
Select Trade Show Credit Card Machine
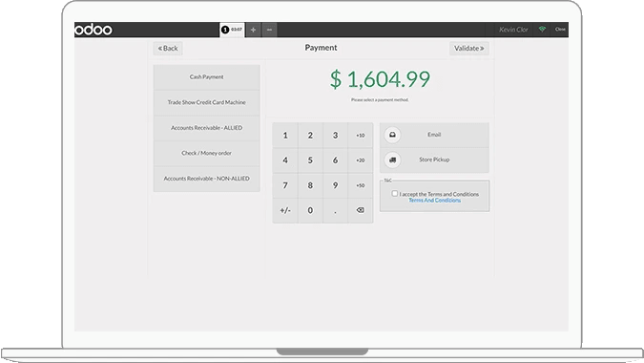tap(207, 103)
